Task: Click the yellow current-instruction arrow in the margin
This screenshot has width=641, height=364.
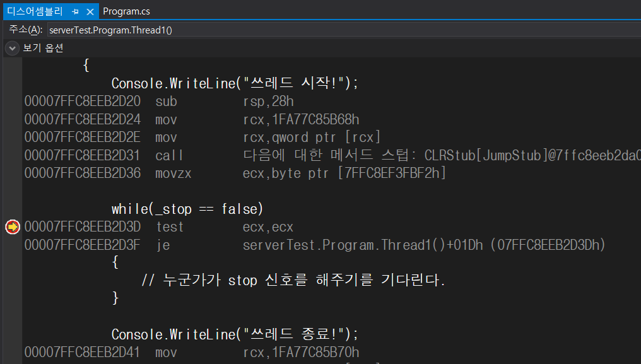Action: (12, 226)
